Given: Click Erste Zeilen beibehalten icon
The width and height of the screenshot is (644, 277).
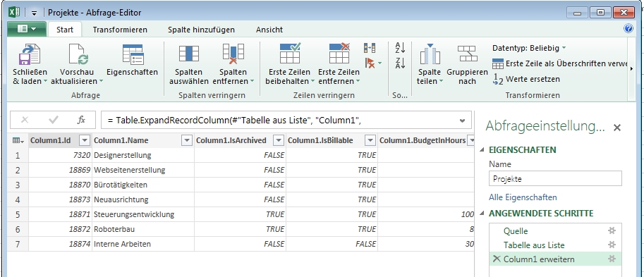Looking at the screenshot, I should click(290, 54).
